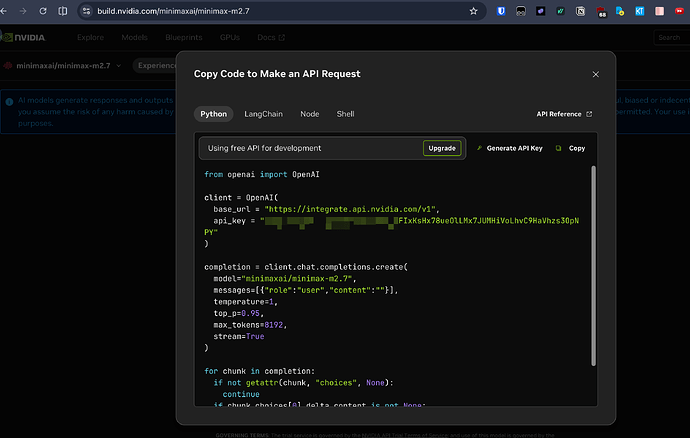This screenshot has width=690, height=438.
Task: Click the "minimaxai/minimax-m2.7" model string in code
Action: pos(297,279)
